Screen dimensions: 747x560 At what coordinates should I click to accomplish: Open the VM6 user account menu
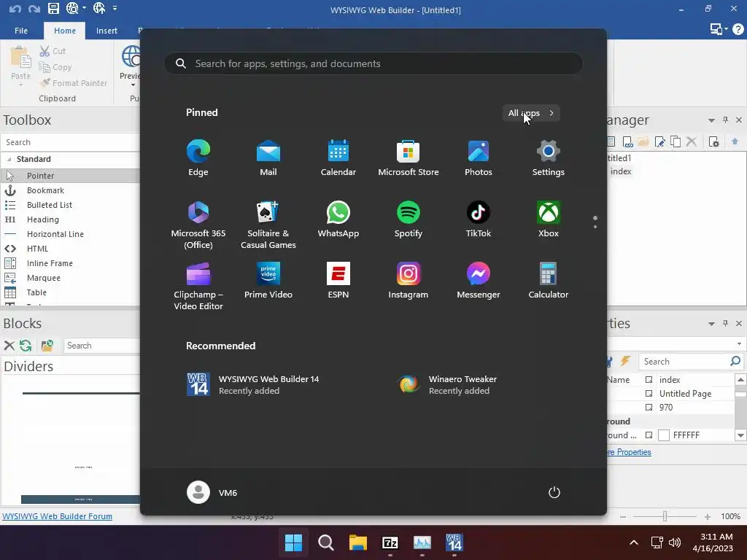pos(212,492)
